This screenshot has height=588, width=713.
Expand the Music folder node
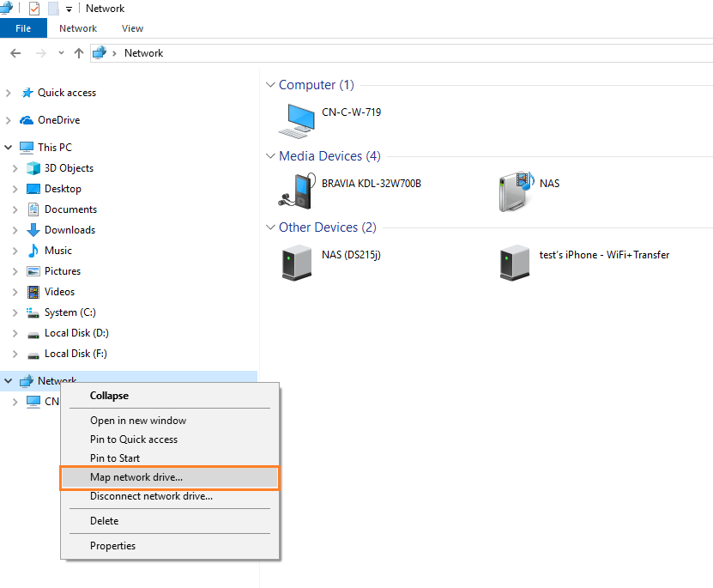(x=15, y=251)
